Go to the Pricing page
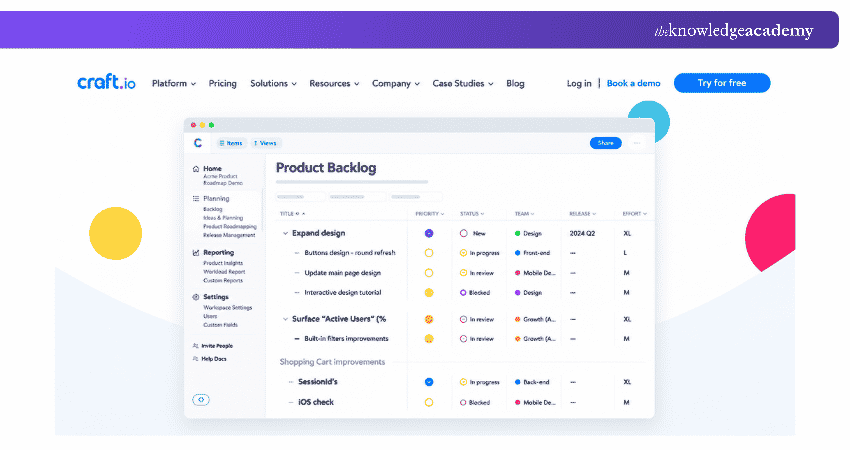Viewport: 850px width, 450px height. pos(222,83)
